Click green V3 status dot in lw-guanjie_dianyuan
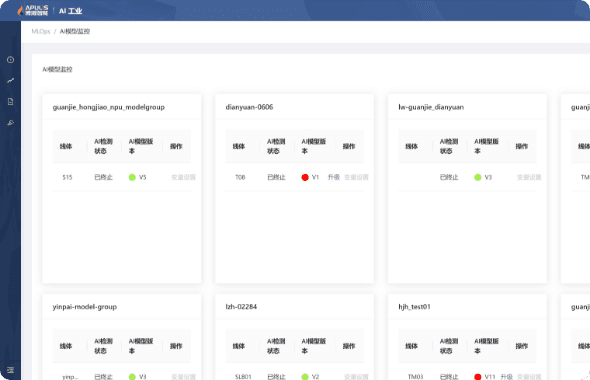 tap(477, 177)
